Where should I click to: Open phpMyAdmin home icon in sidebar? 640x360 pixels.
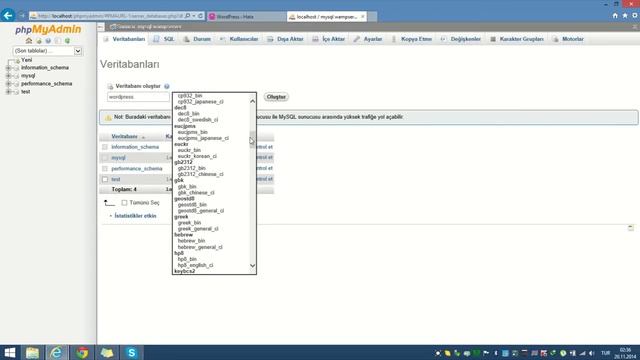click(29, 41)
